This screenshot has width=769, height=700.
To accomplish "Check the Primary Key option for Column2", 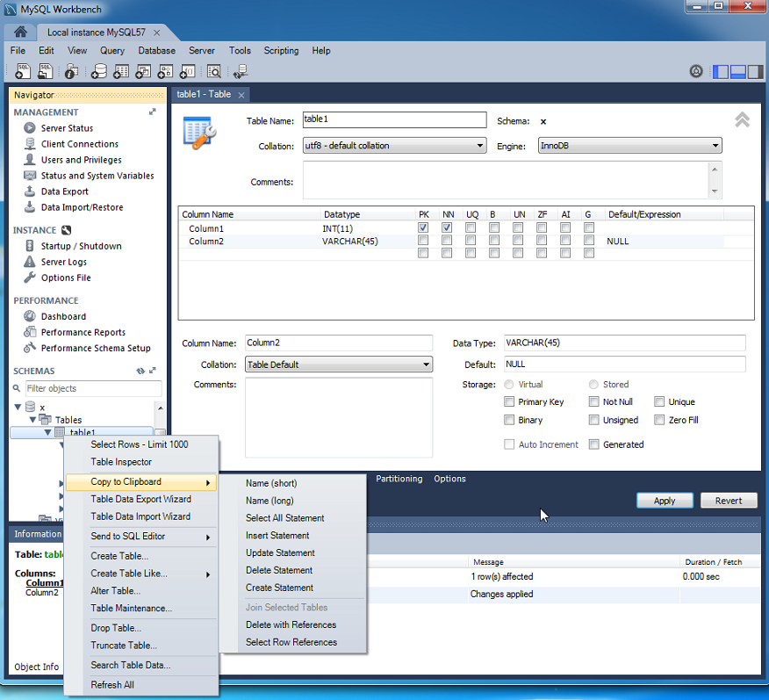I will point(509,401).
